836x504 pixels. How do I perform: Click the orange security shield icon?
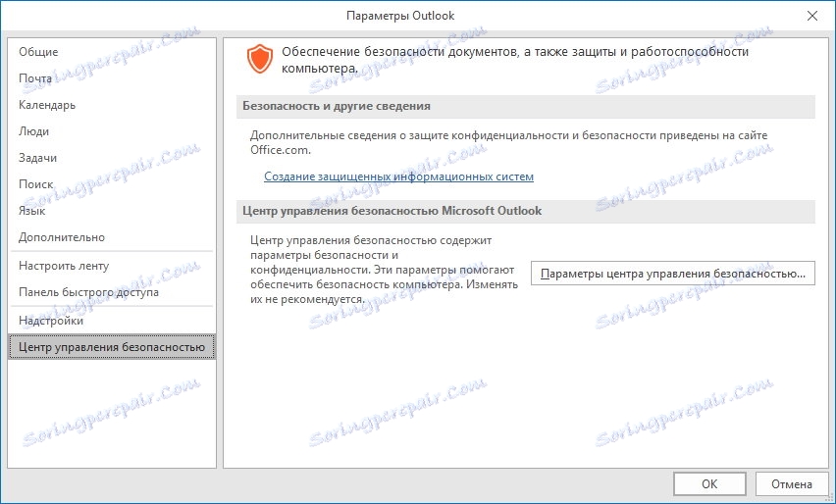(x=260, y=59)
